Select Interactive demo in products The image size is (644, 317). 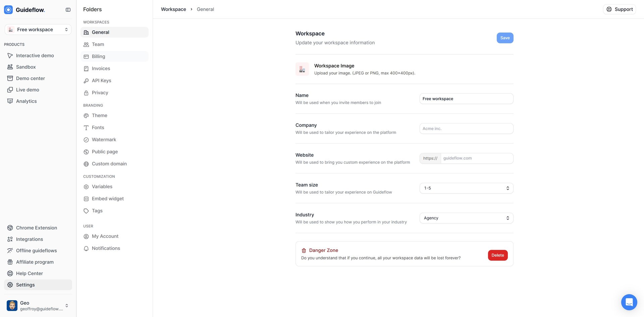35,56
